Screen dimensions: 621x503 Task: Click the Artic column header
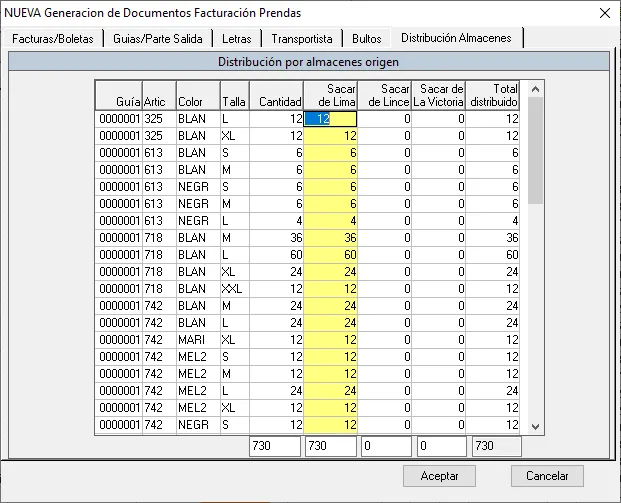pos(159,95)
